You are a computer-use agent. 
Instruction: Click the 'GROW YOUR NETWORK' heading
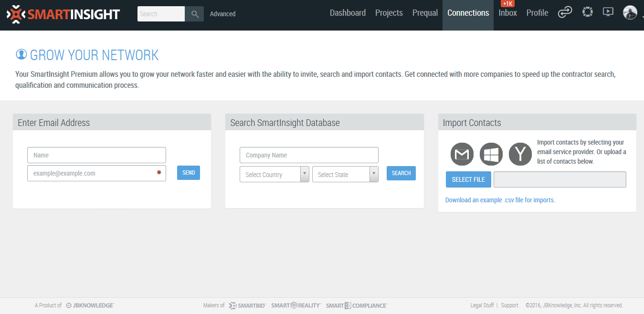coord(95,55)
